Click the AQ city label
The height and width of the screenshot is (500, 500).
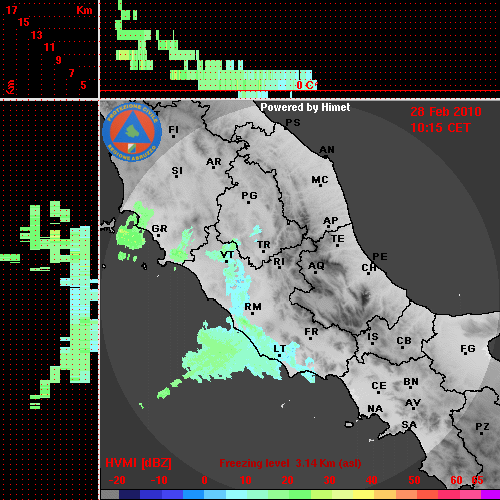pos(316,266)
